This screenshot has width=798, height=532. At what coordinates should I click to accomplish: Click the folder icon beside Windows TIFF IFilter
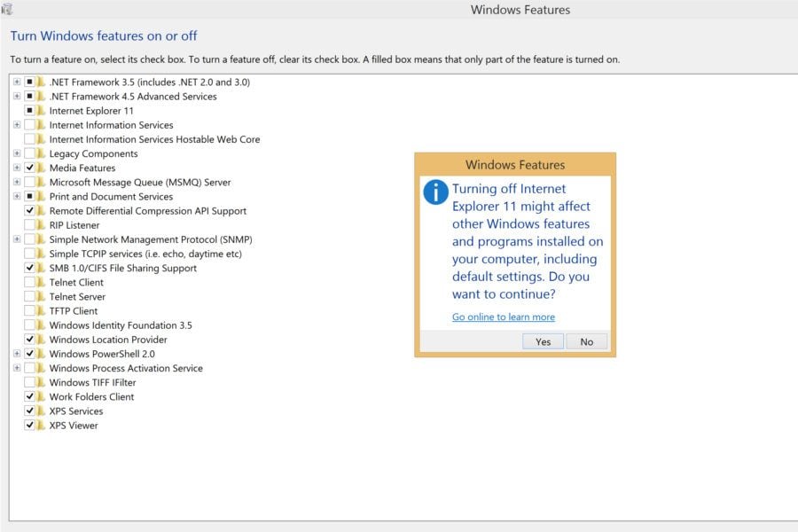[41, 382]
